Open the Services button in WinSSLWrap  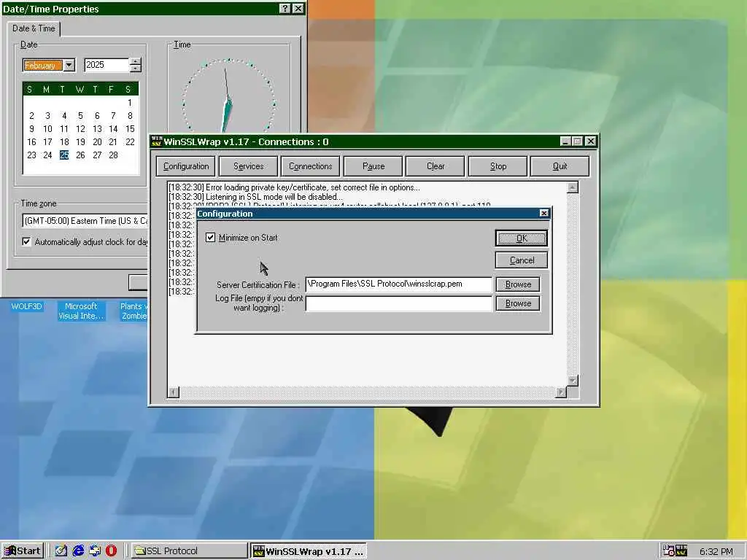pos(248,166)
